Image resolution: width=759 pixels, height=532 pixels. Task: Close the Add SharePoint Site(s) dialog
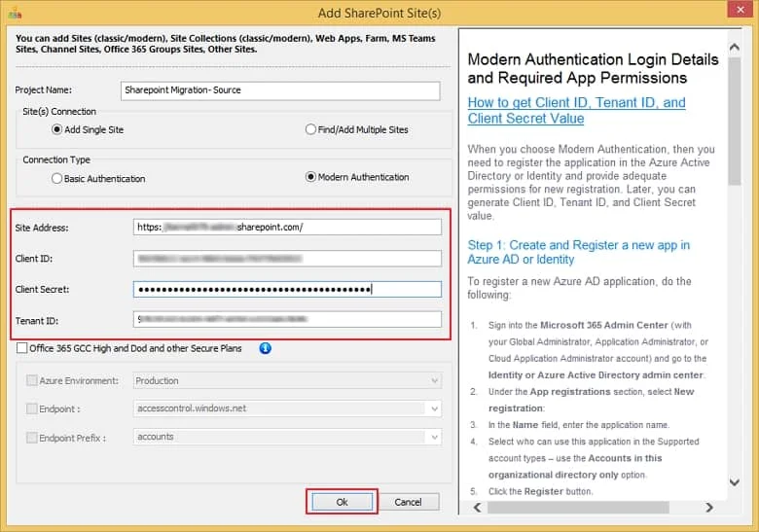[741, 9]
